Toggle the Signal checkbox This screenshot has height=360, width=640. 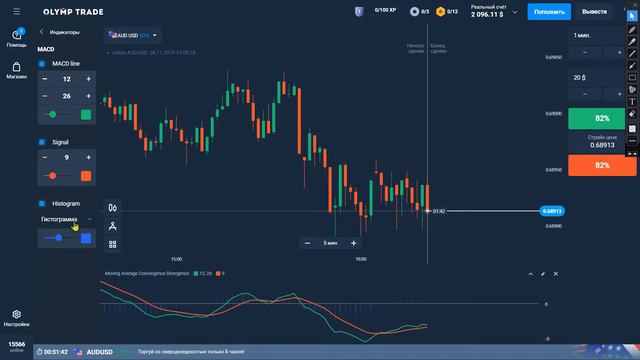(x=42, y=142)
